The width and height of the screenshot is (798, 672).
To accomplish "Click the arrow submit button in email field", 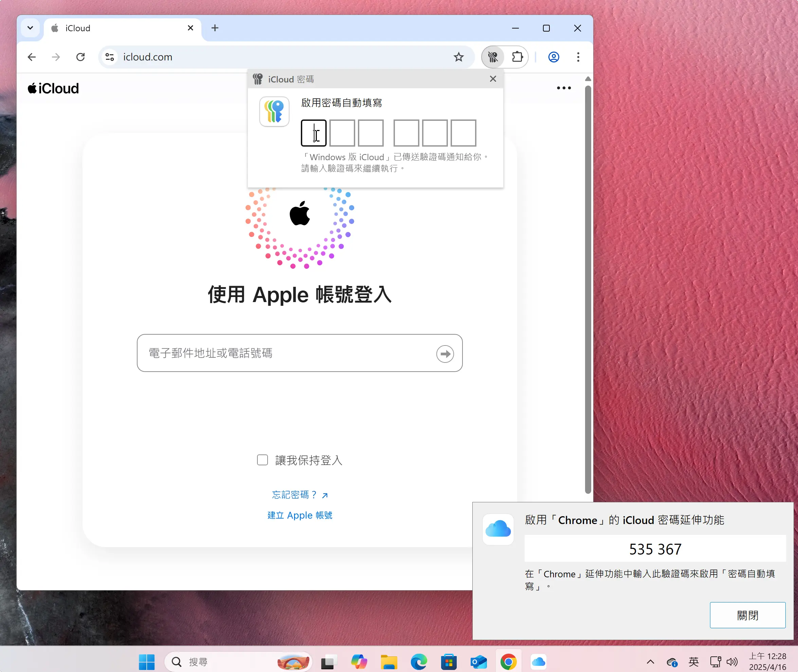I will pyautogui.click(x=445, y=354).
